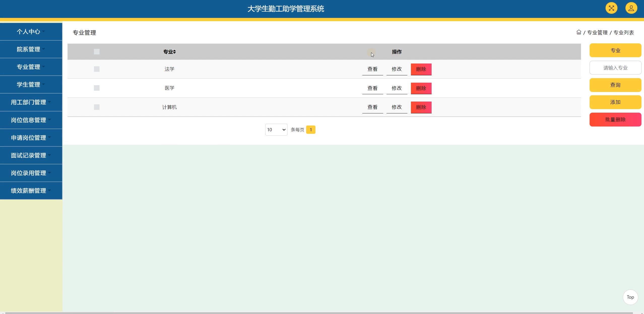The width and height of the screenshot is (644, 314).
Task: Click the 请输入专业 input field
Action: (x=615, y=68)
